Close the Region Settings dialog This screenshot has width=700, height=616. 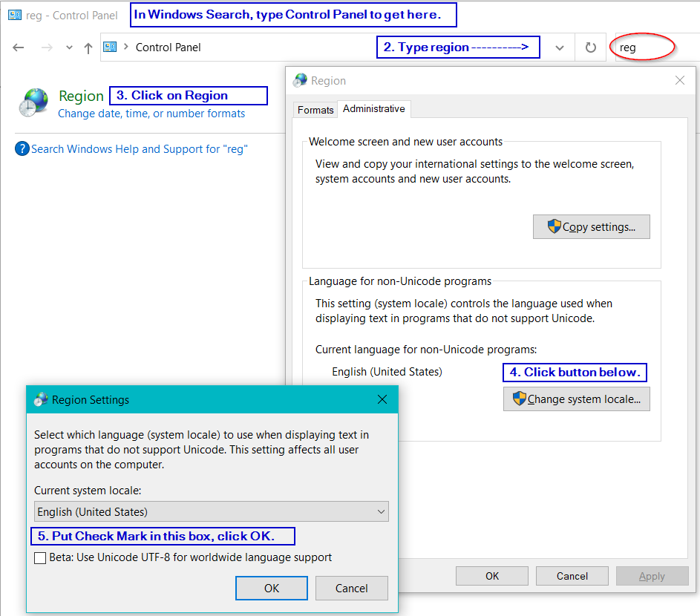tap(382, 399)
